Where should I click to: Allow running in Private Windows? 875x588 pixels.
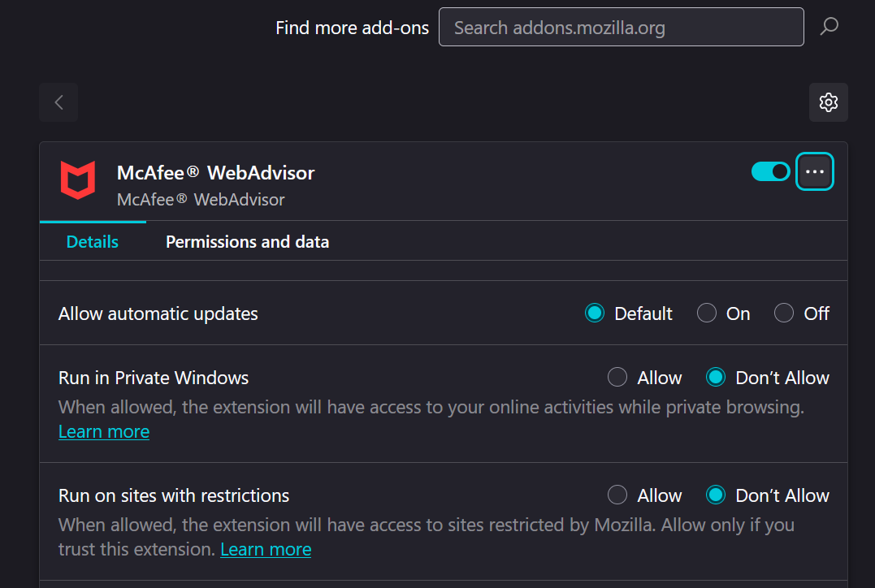tap(618, 378)
